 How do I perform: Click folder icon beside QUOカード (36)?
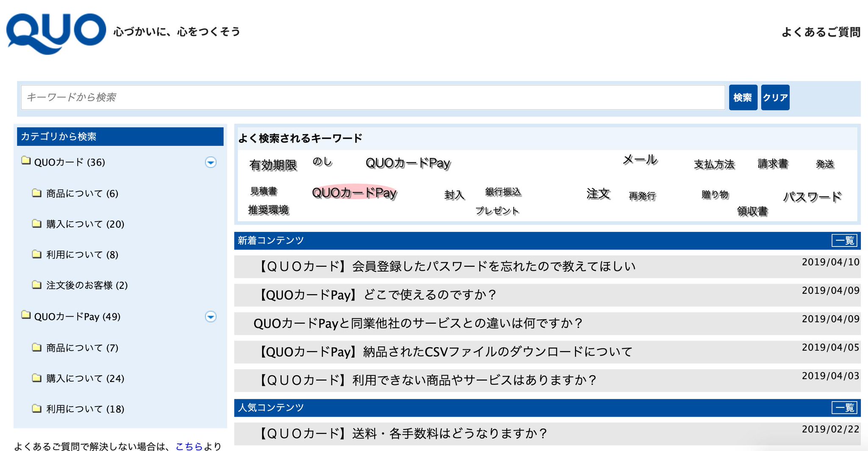26,161
